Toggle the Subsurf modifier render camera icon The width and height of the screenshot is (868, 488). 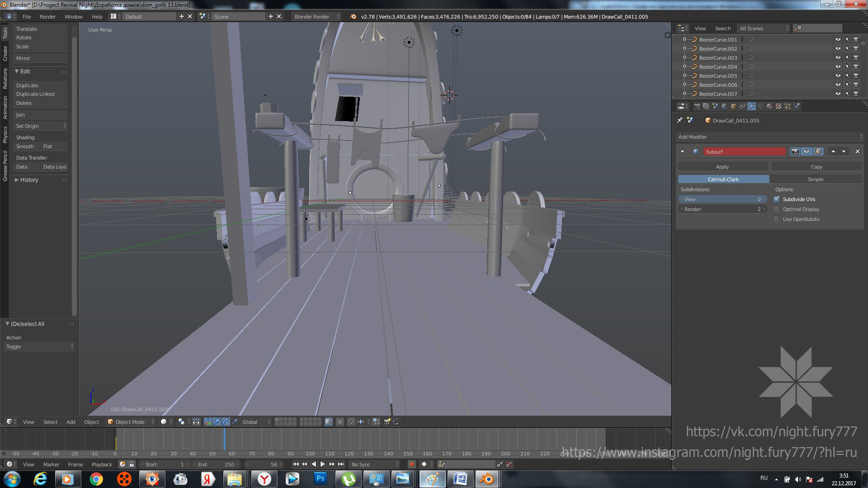pyautogui.click(x=795, y=151)
